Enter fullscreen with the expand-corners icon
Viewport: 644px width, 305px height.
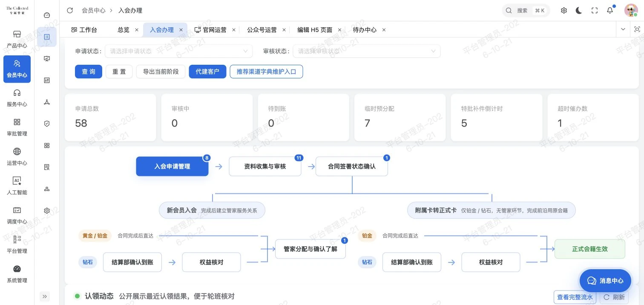coord(595,11)
